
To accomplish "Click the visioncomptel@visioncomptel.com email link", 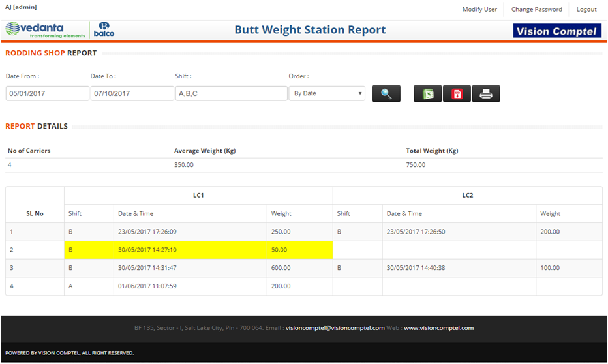I will point(335,328).
